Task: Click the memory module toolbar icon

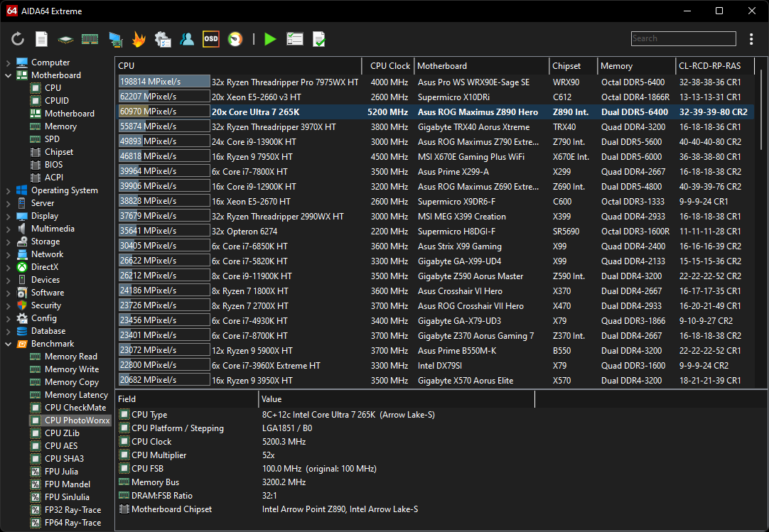Action: (90, 39)
